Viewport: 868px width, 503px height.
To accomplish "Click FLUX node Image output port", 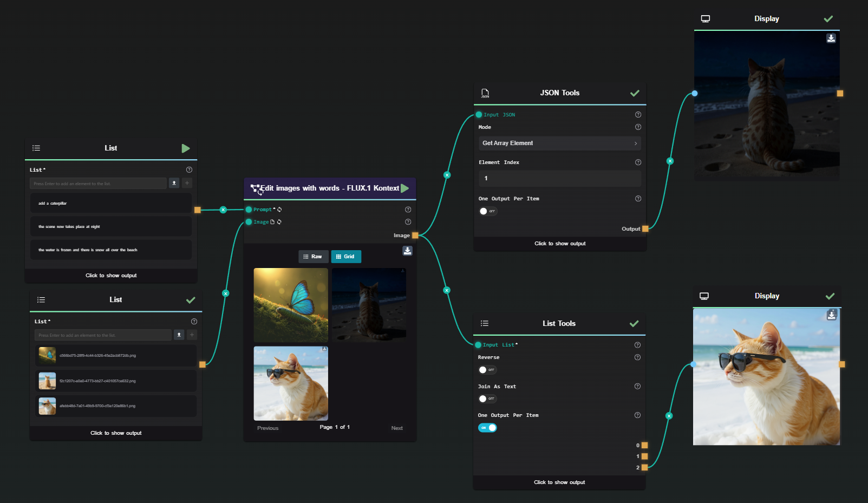I will click(x=415, y=236).
